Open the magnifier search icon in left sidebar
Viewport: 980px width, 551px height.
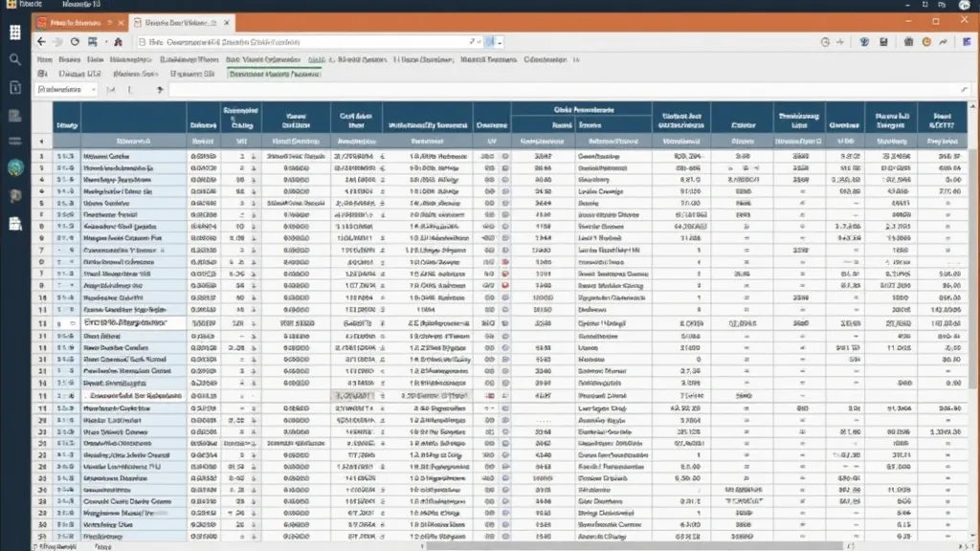tap(15, 60)
